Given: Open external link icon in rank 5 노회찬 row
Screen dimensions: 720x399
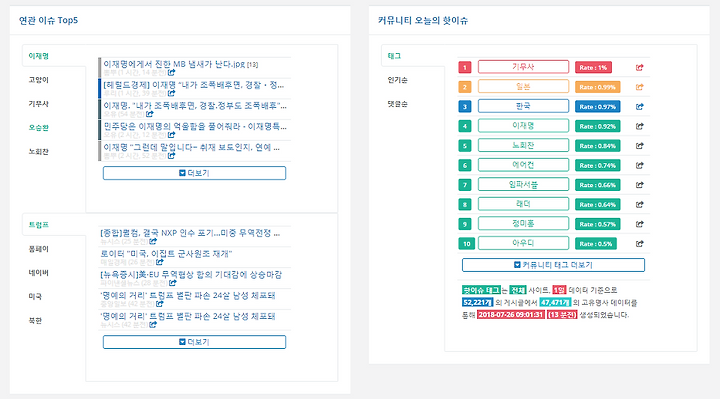Looking at the screenshot, I should [x=639, y=146].
